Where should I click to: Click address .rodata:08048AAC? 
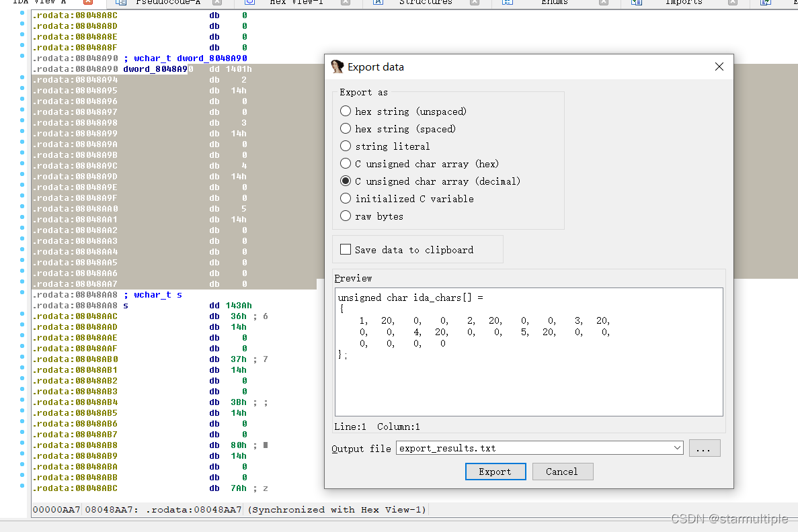click(x=75, y=316)
